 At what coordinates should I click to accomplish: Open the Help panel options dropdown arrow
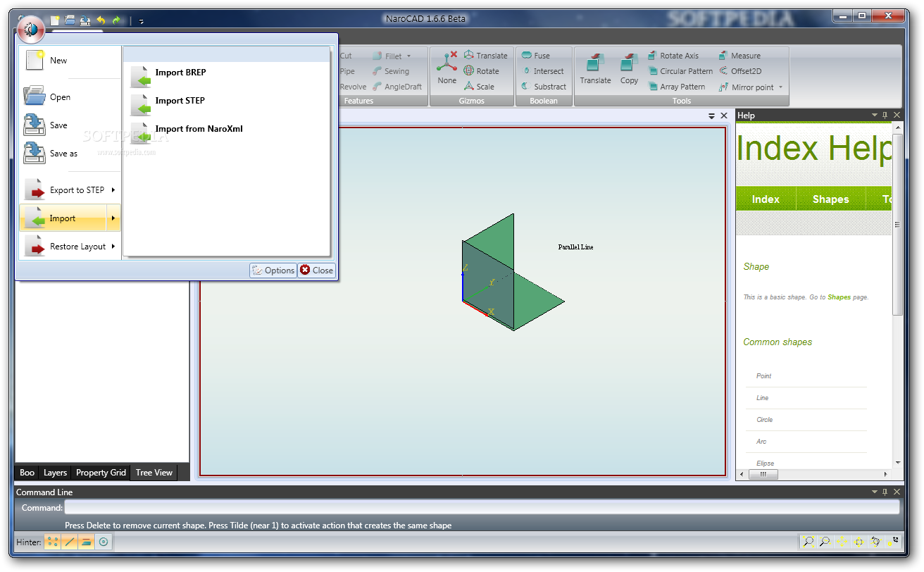tap(875, 115)
